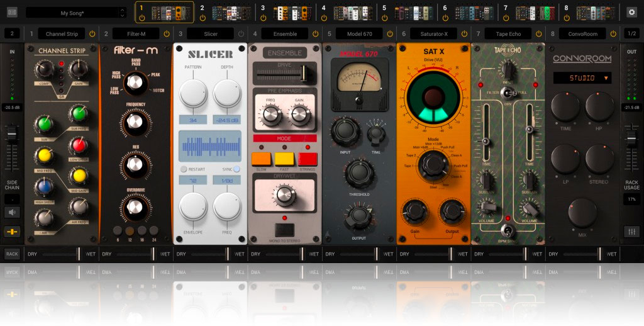Screen dimensions: 644x326
Task: Toggle power icon for chain 3
Action: (x=263, y=18)
